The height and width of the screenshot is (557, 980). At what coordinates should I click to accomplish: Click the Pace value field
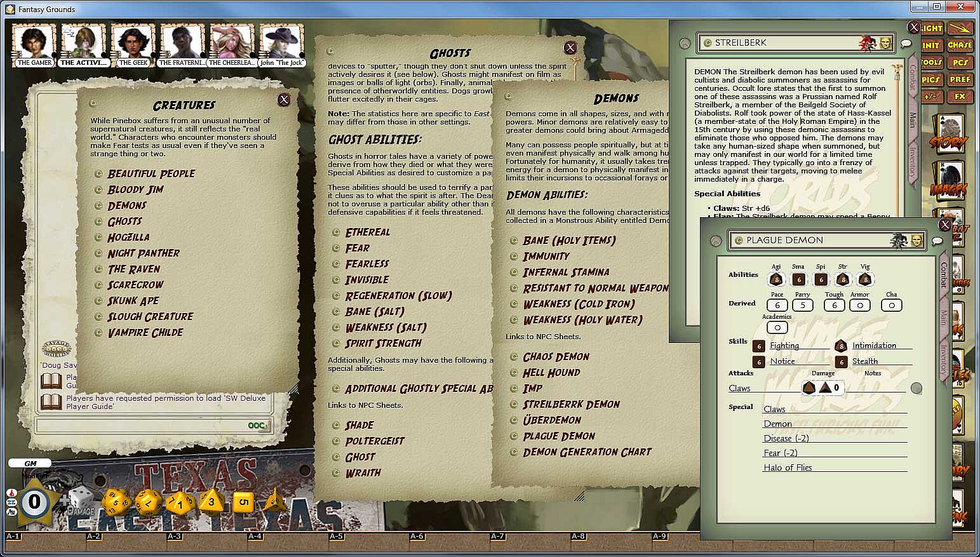[777, 305]
